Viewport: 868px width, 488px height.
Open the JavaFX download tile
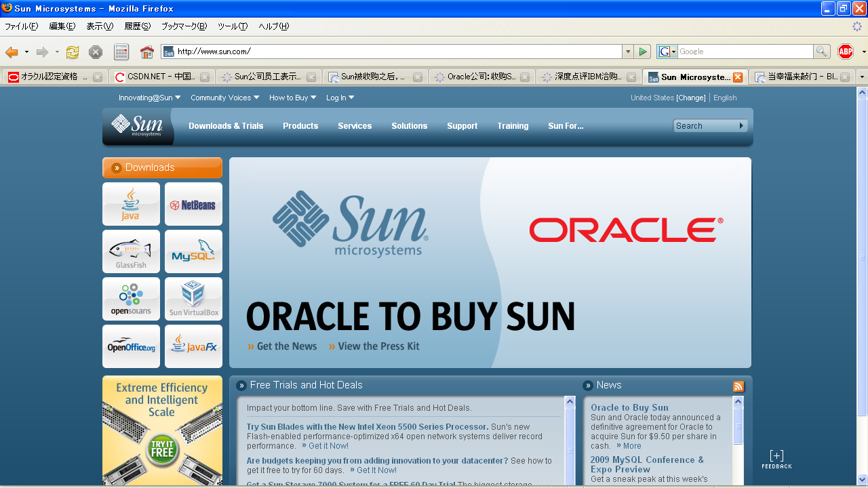tap(193, 346)
